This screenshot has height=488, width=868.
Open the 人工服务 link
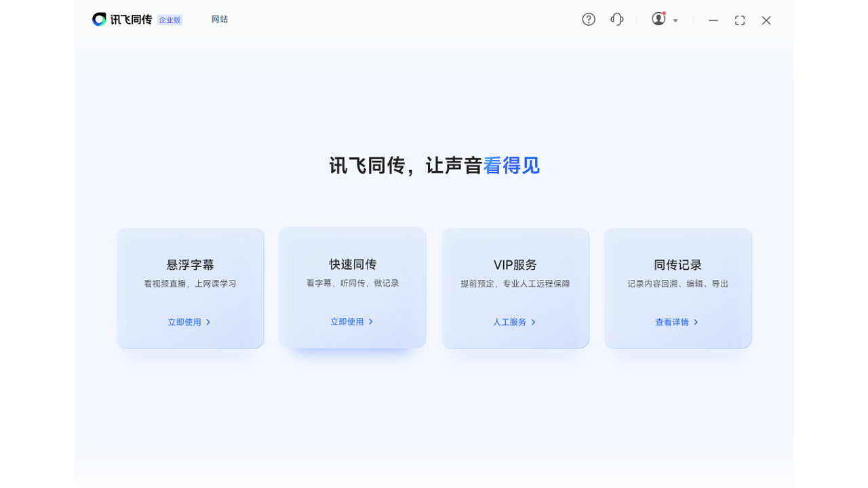(510, 323)
